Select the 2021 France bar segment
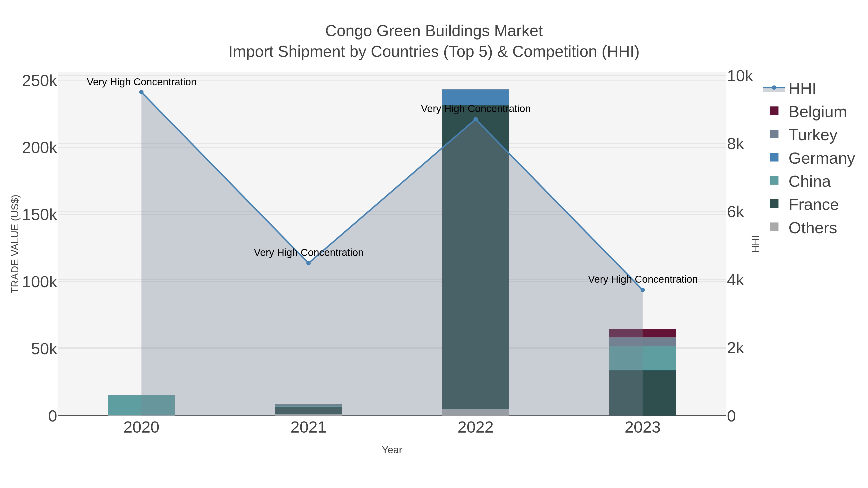The width and height of the screenshot is (868, 488). [x=308, y=411]
